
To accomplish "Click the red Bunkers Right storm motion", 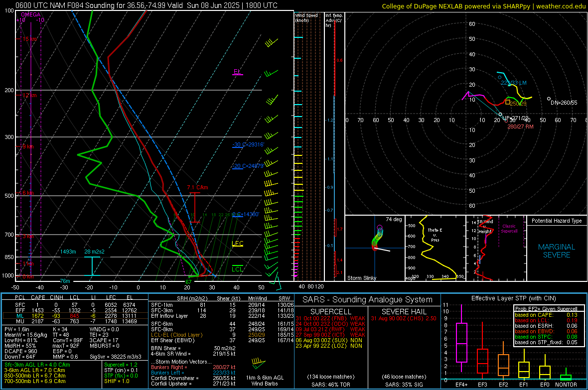I will pos(193,367).
